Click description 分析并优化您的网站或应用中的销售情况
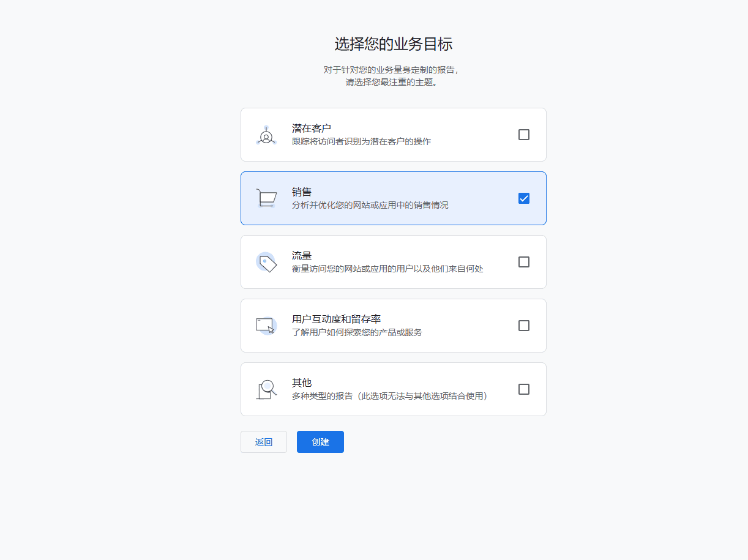This screenshot has height=560, width=748. click(x=370, y=205)
